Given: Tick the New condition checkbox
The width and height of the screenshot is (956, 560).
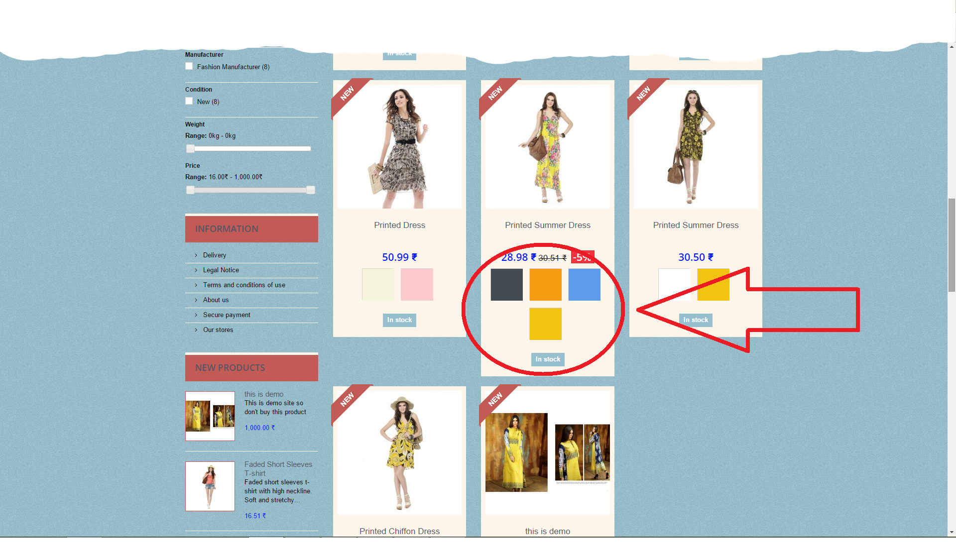Looking at the screenshot, I should click(x=189, y=101).
